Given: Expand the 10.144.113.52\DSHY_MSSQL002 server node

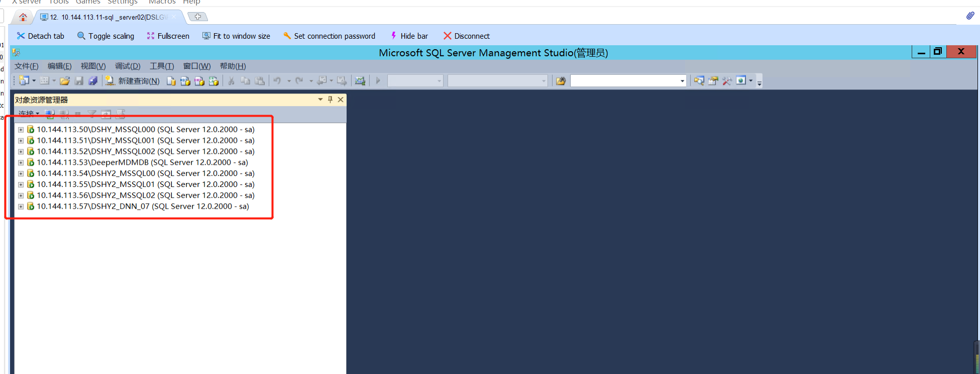Looking at the screenshot, I should coord(21,152).
